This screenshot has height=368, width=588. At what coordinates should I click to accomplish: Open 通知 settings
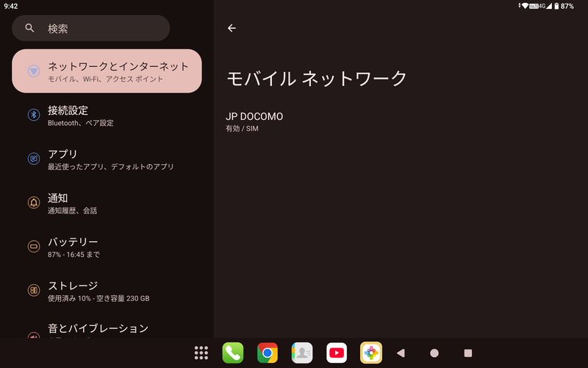click(107, 203)
